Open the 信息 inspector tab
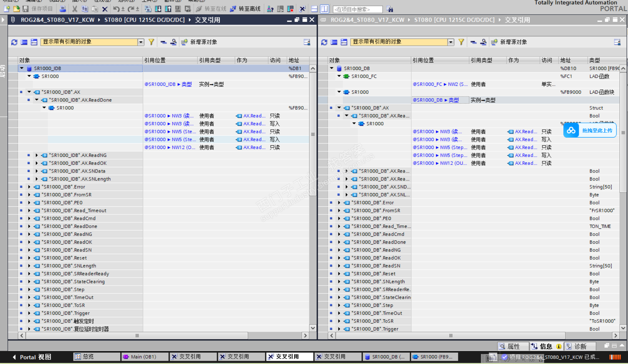This screenshot has width=628, height=364. [x=546, y=346]
